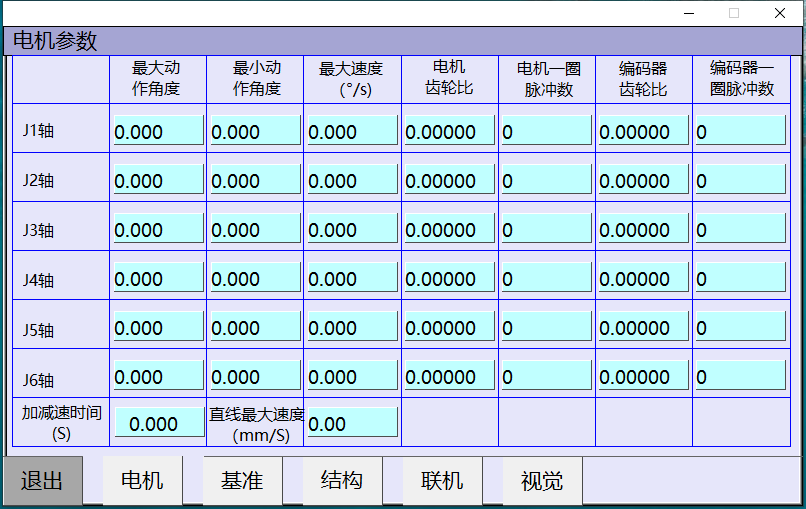
Task: Go to the 联机 tab
Action: pyautogui.click(x=442, y=481)
